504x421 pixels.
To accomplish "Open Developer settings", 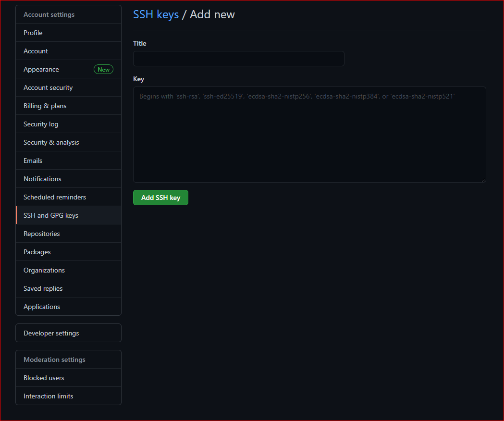I will pyautogui.click(x=51, y=333).
